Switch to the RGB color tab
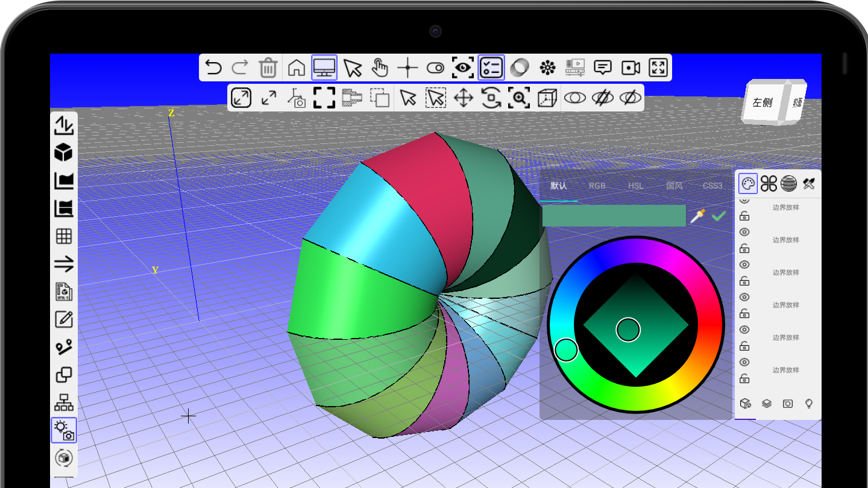 pos(597,186)
